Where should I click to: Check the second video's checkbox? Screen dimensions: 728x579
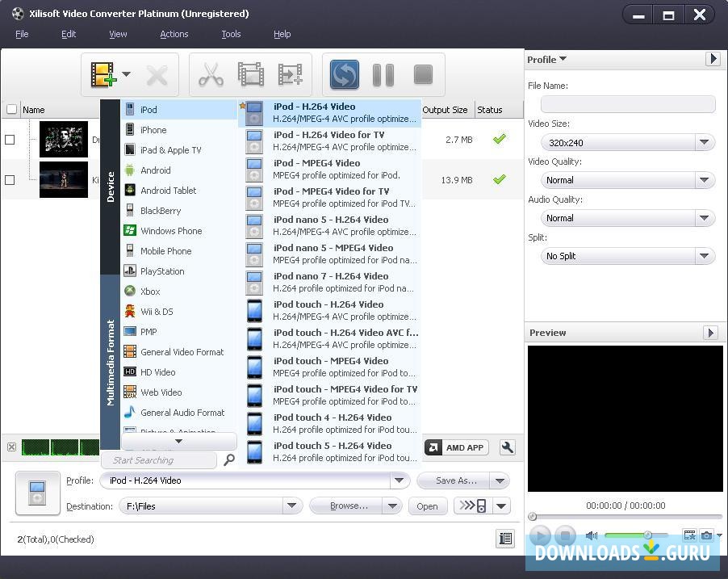(x=10, y=179)
